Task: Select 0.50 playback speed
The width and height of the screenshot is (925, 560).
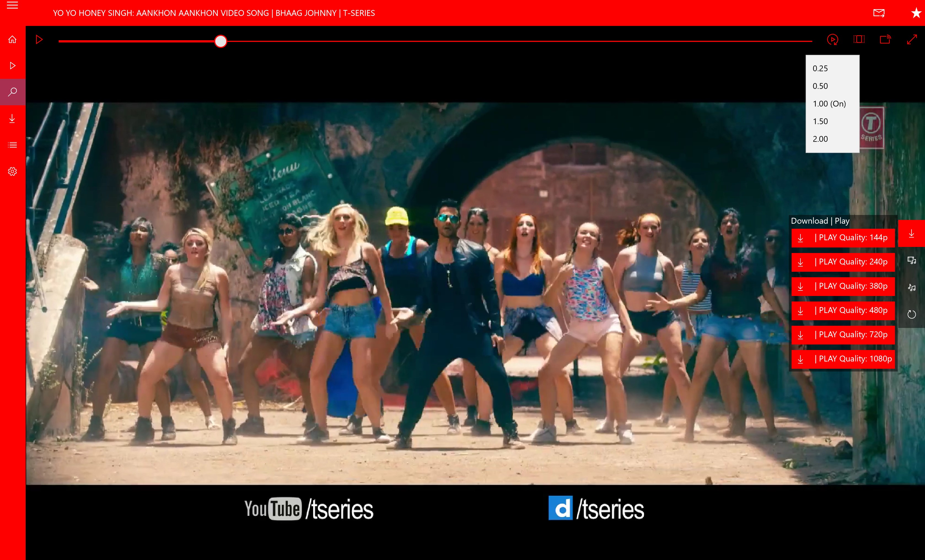Action: click(x=820, y=86)
